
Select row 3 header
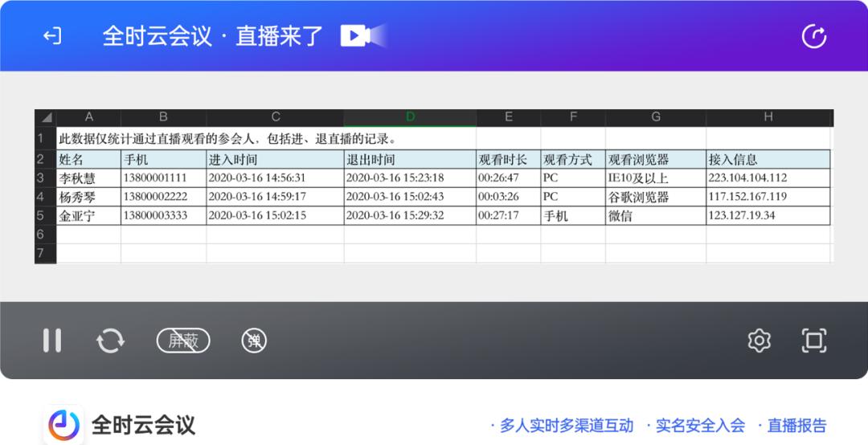point(45,178)
